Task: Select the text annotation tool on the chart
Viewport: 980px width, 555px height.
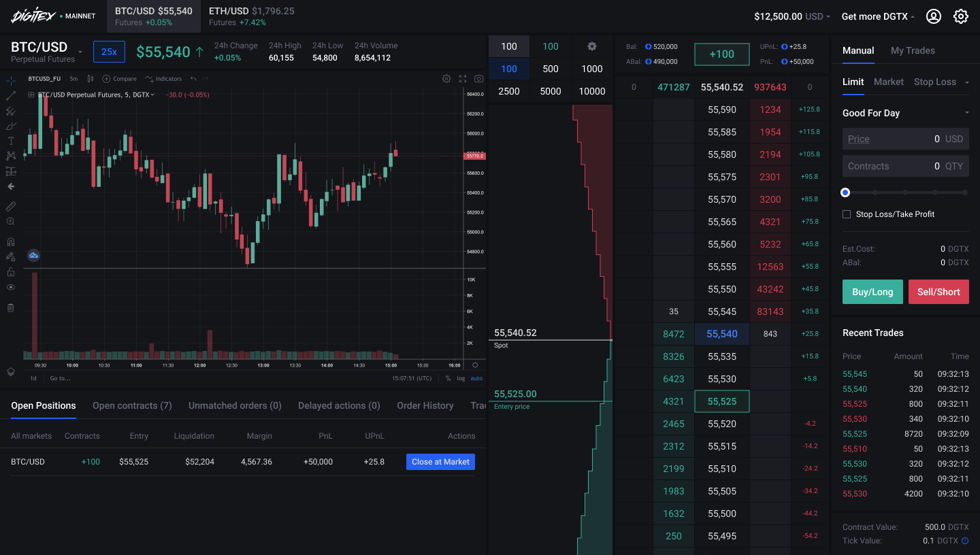Action: 10,139
